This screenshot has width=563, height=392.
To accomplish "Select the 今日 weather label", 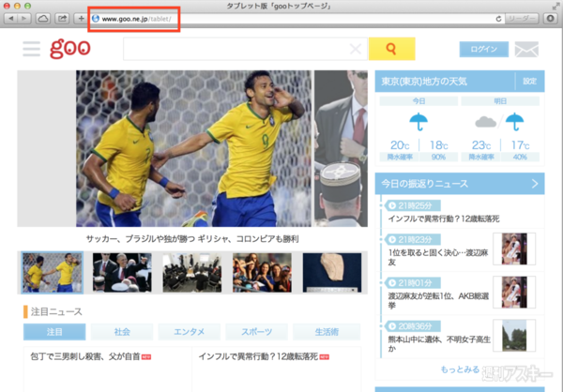I will pyautogui.click(x=418, y=101).
